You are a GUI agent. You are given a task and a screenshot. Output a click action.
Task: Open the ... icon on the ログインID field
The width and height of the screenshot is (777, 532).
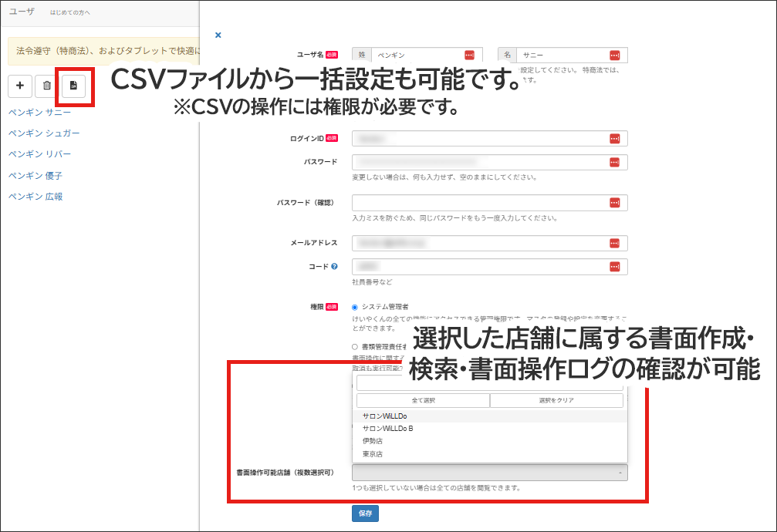click(x=616, y=138)
